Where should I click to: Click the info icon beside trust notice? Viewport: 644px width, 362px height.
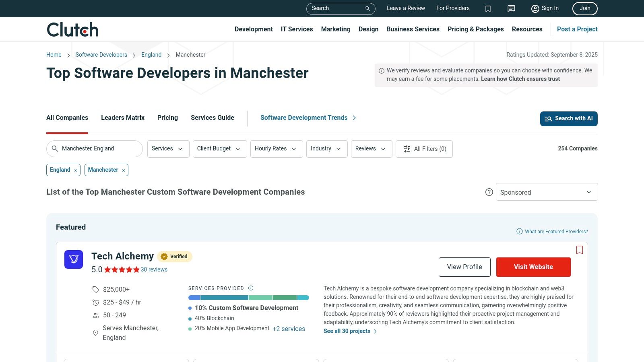382,71
